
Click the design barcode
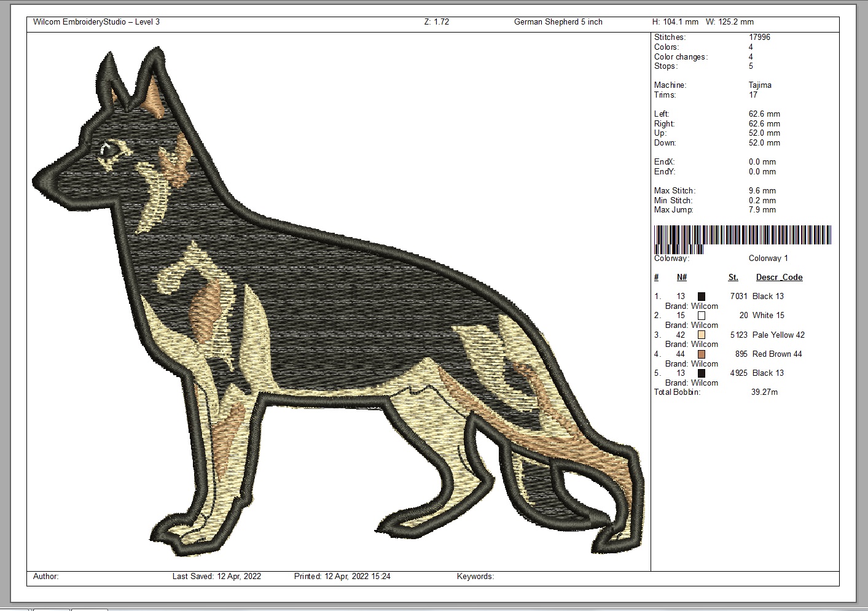(x=743, y=239)
